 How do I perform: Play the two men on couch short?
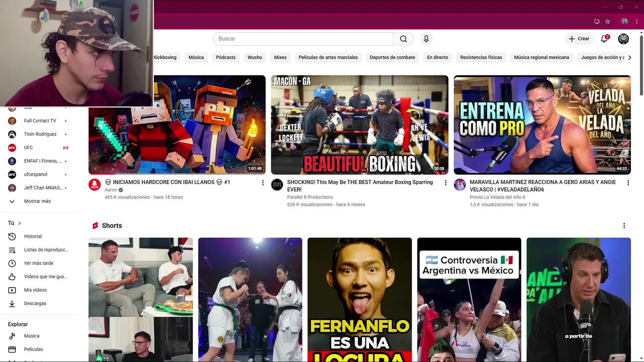(140, 300)
